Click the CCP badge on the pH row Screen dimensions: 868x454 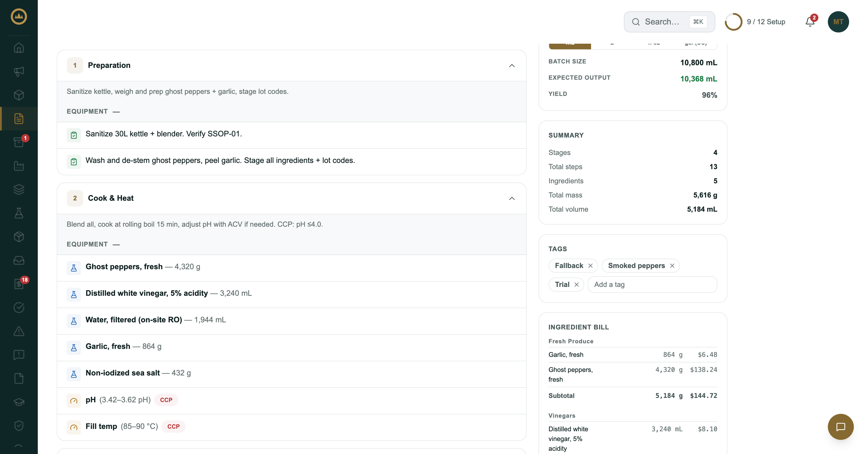(x=166, y=400)
